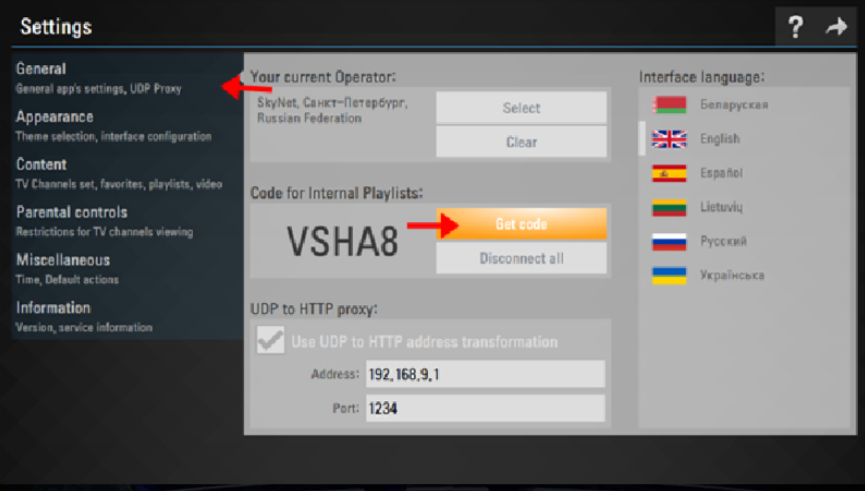Click the SkyNet operator name text
865x491 pixels.
click(x=333, y=110)
